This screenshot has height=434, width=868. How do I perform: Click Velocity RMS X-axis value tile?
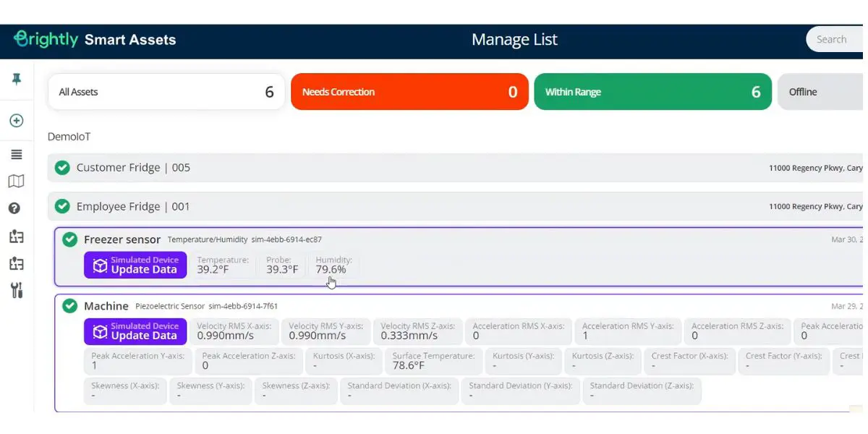[234, 331]
